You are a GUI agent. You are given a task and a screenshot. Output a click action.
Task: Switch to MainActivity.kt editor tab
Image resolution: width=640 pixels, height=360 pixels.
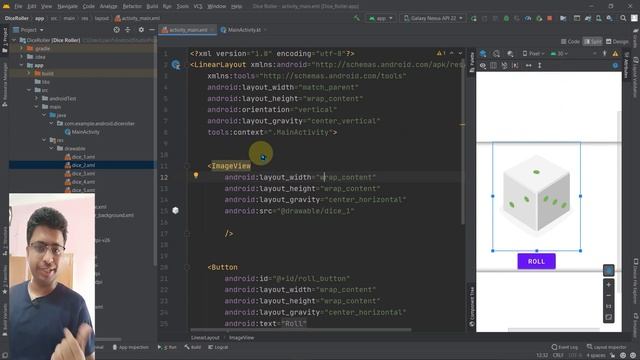(243, 30)
